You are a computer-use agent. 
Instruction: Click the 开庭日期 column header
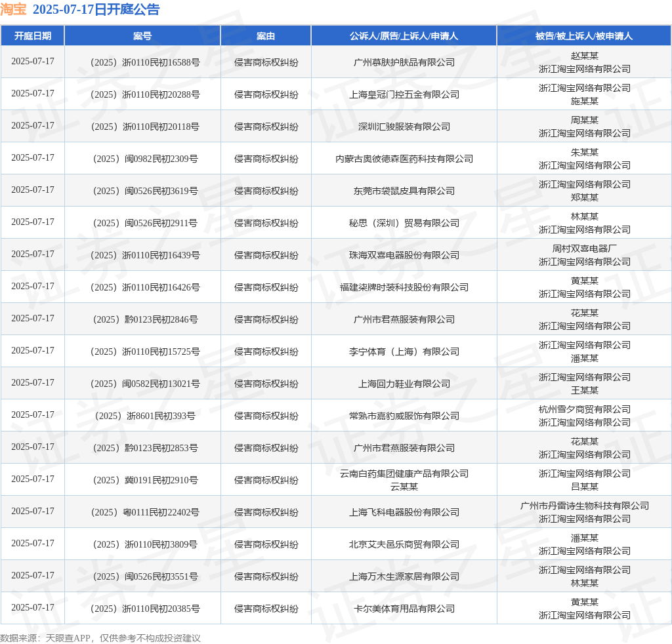point(33,36)
